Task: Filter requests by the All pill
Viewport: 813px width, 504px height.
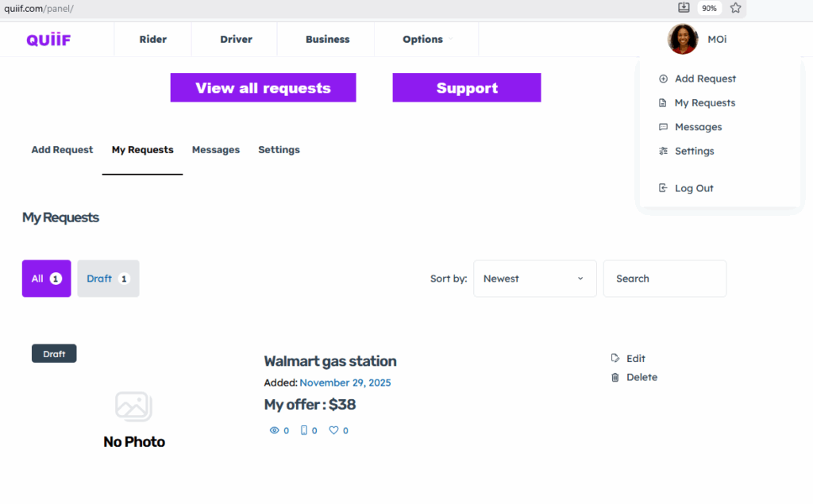Action: [46, 279]
